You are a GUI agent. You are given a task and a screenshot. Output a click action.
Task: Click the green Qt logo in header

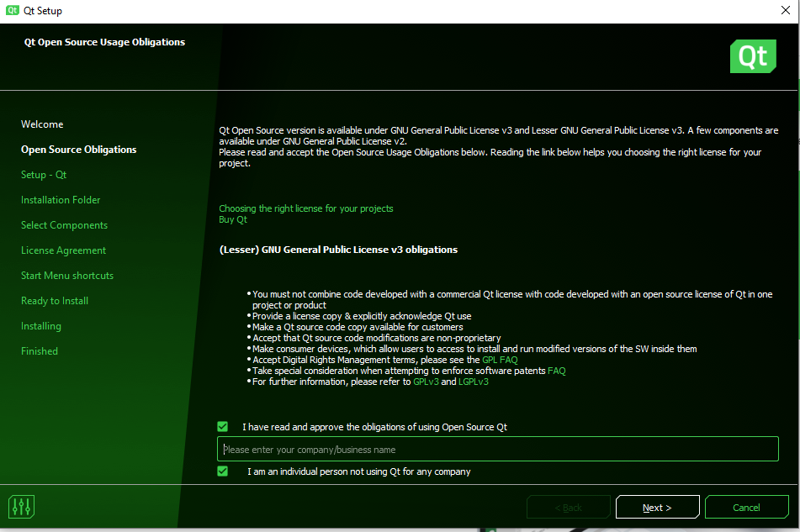[753, 56]
